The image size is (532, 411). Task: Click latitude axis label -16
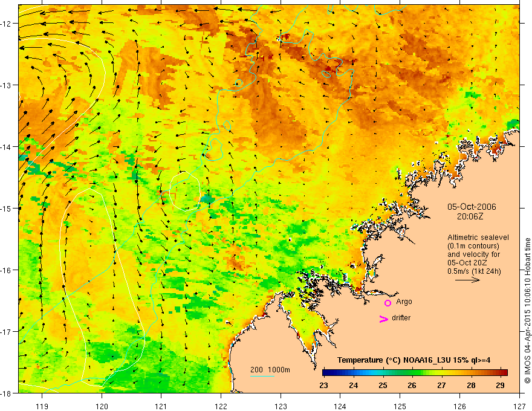point(7,270)
